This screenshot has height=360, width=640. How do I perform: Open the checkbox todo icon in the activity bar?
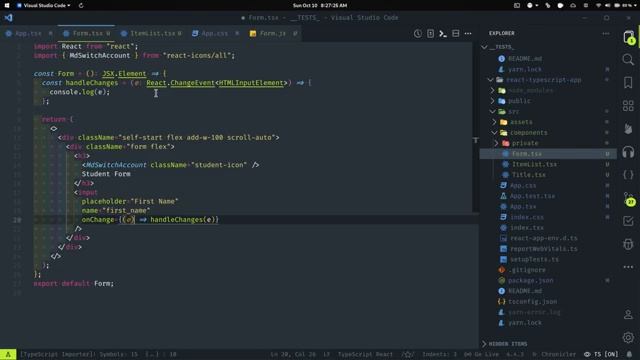[x=628, y=221]
